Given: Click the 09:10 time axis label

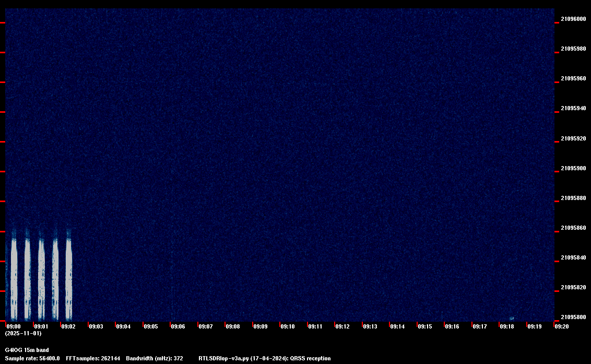Looking at the screenshot, I should (288, 326).
